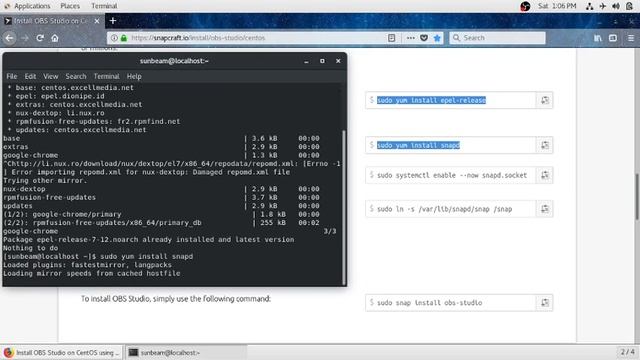Click the network icon in top panel

[589, 6]
